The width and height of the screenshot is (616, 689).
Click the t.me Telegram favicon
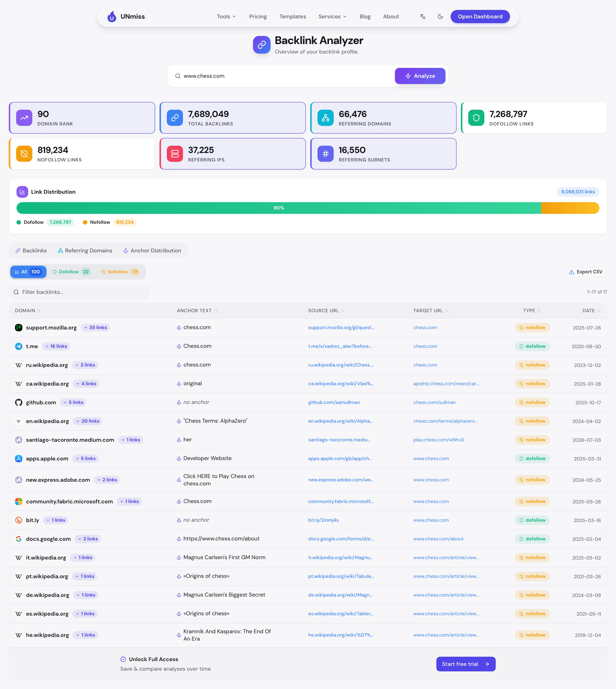[19, 346]
